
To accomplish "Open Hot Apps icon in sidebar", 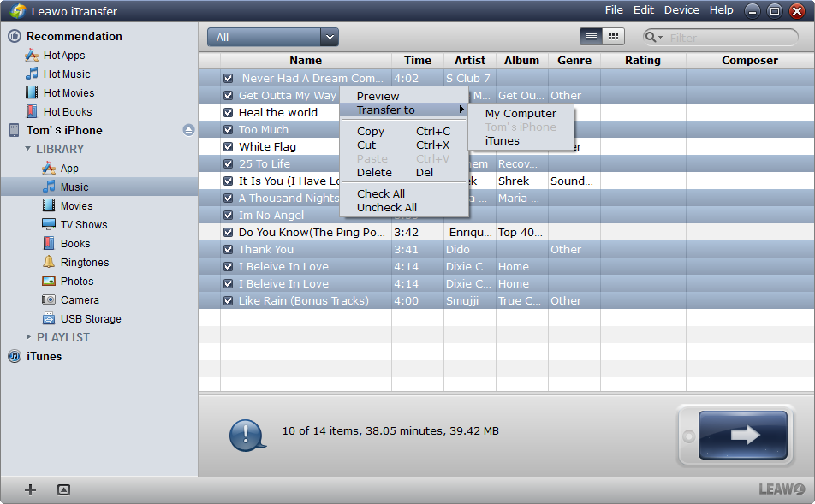I will pyautogui.click(x=32, y=55).
